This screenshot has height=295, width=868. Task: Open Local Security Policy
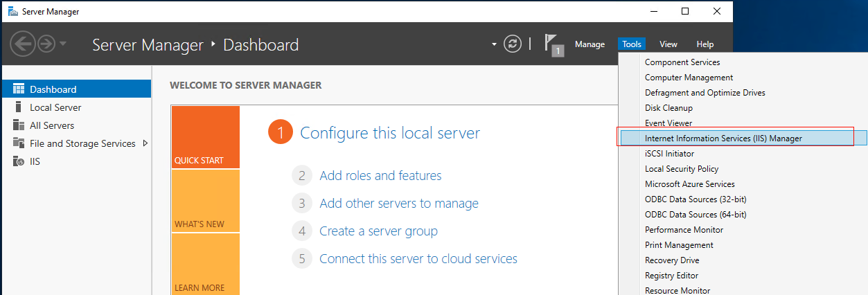(x=682, y=169)
